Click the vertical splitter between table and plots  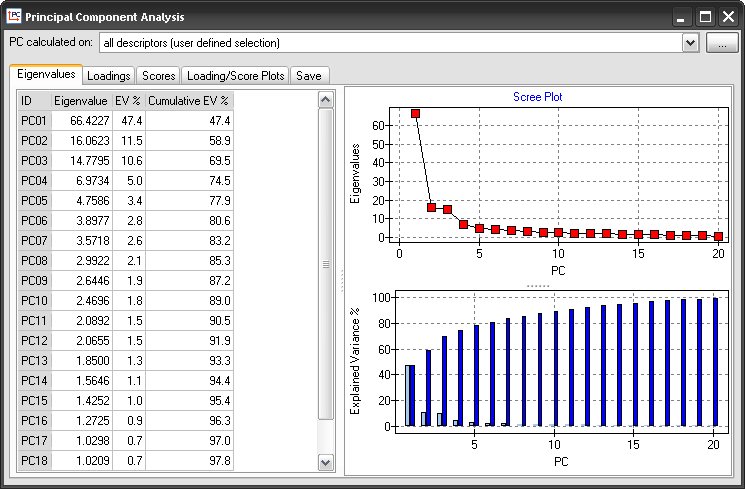pyautogui.click(x=341, y=280)
